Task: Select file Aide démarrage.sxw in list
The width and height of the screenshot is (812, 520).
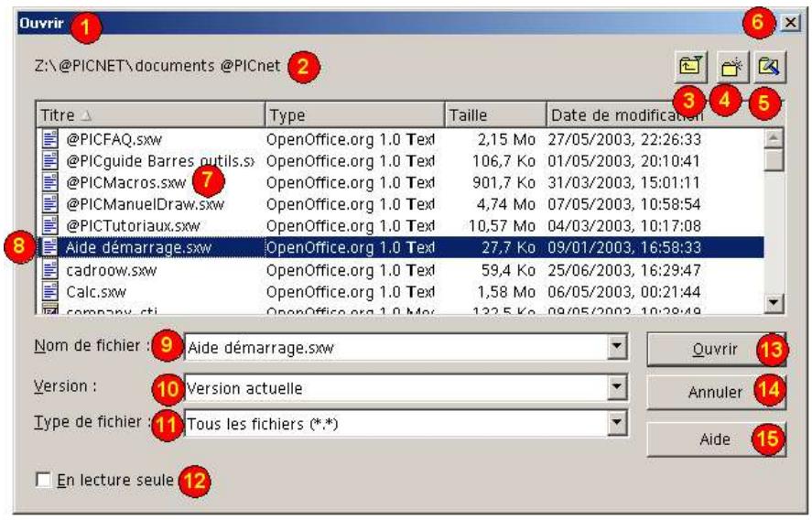Action: click(x=139, y=247)
